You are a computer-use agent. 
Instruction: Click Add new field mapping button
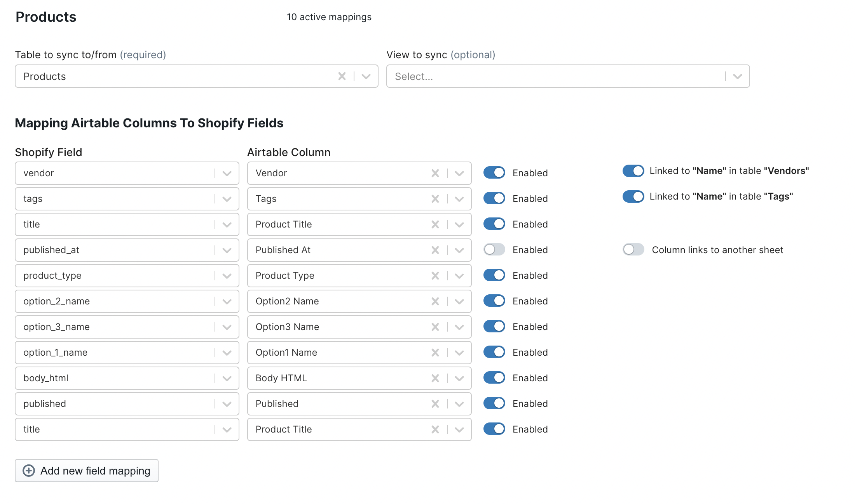[87, 471]
